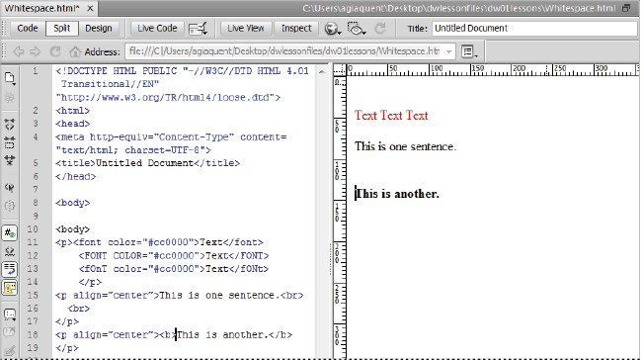Click the closing head tag on line 6

pyautogui.click(x=76, y=176)
